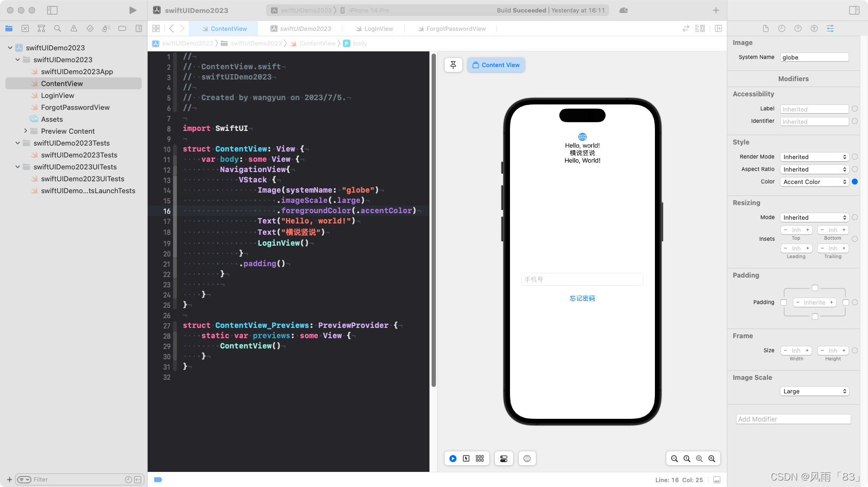The image size is (868, 487).
Task: Pin the ContentView preview with the pin icon
Action: click(453, 65)
